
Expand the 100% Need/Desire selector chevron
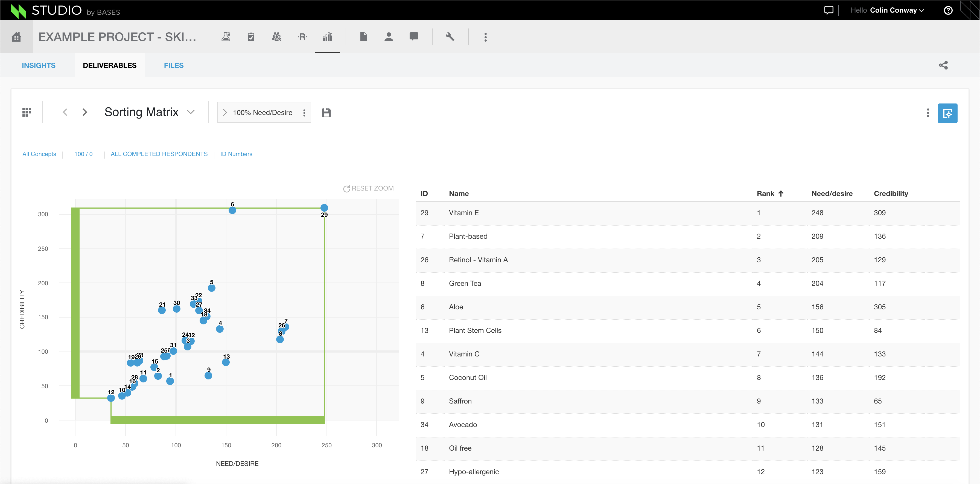coord(225,112)
